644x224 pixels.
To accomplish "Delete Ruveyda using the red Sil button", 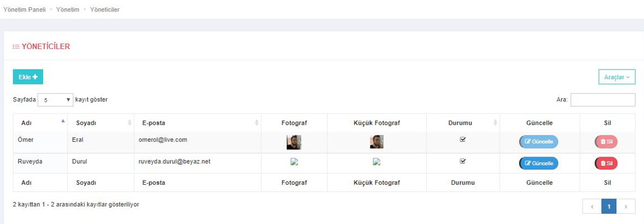I will click(606, 163).
